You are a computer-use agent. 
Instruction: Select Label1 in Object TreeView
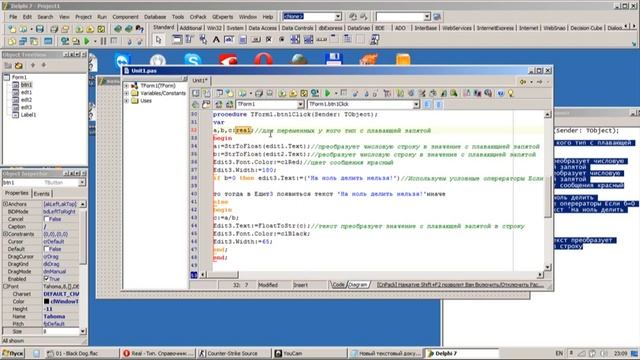coord(28,115)
